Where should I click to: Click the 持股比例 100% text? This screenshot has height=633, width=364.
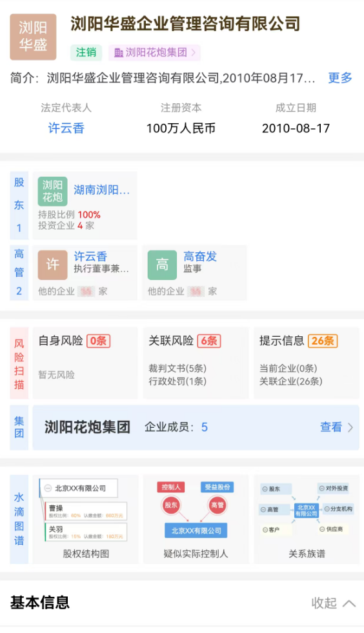click(69, 215)
